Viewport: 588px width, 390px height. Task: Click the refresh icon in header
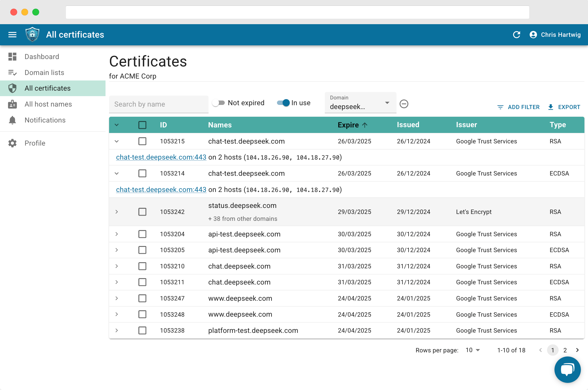coord(517,35)
